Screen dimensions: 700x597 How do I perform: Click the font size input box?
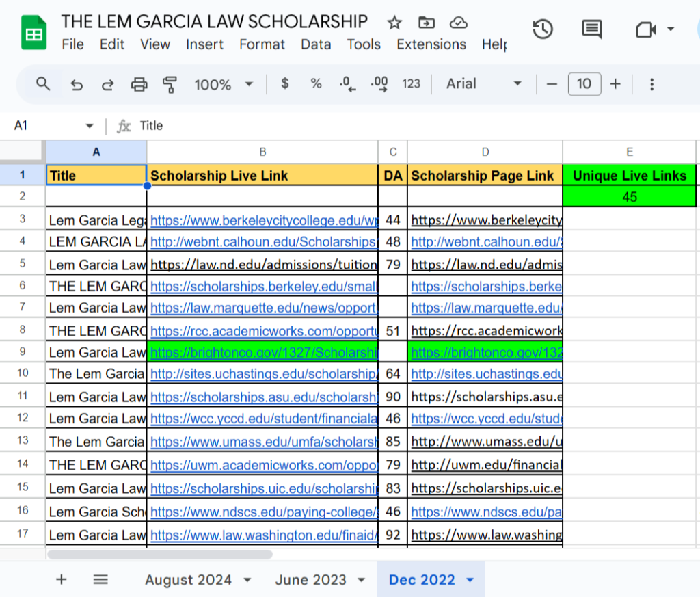pyautogui.click(x=584, y=83)
